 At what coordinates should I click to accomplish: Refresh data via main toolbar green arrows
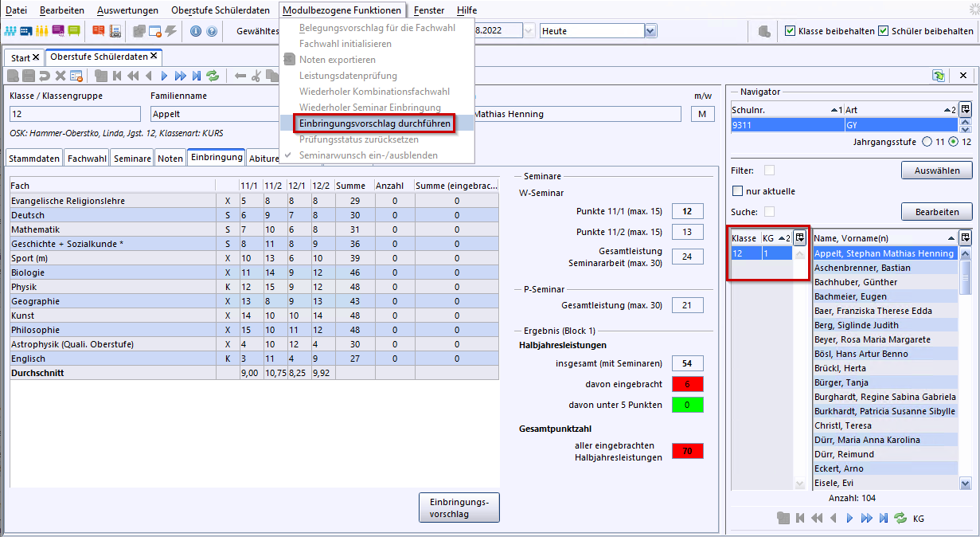pyautogui.click(x=213, y=76)
